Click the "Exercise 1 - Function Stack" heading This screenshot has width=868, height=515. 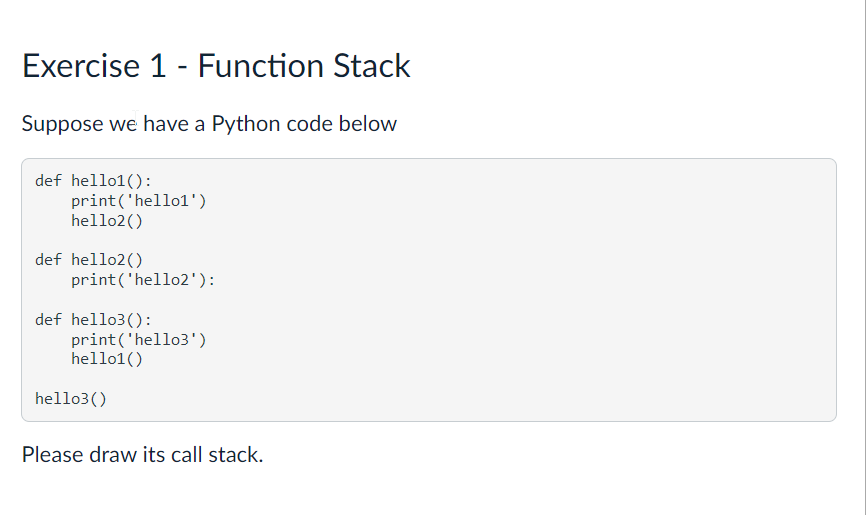[x=216, y=66]
